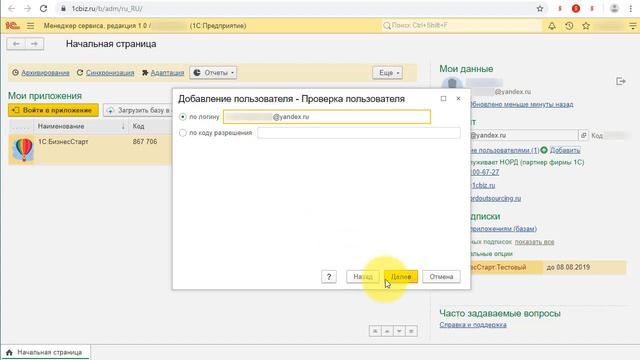
Task: Click the browser address bar
Action: [294, 9]
